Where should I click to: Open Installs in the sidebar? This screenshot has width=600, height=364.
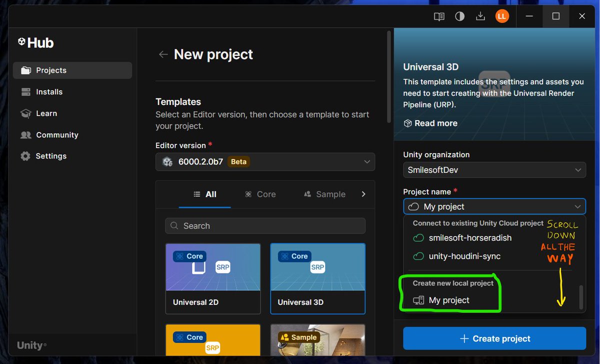pos(72,92)
